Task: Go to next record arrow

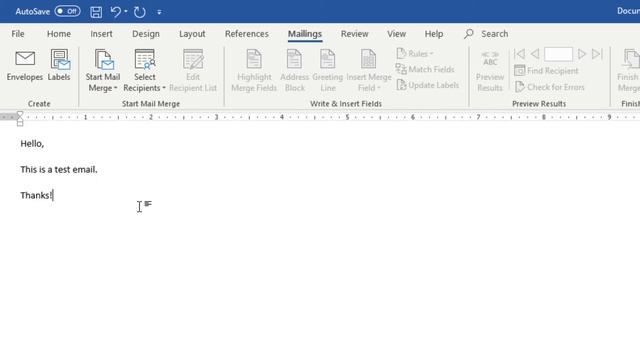Action: 582,54
